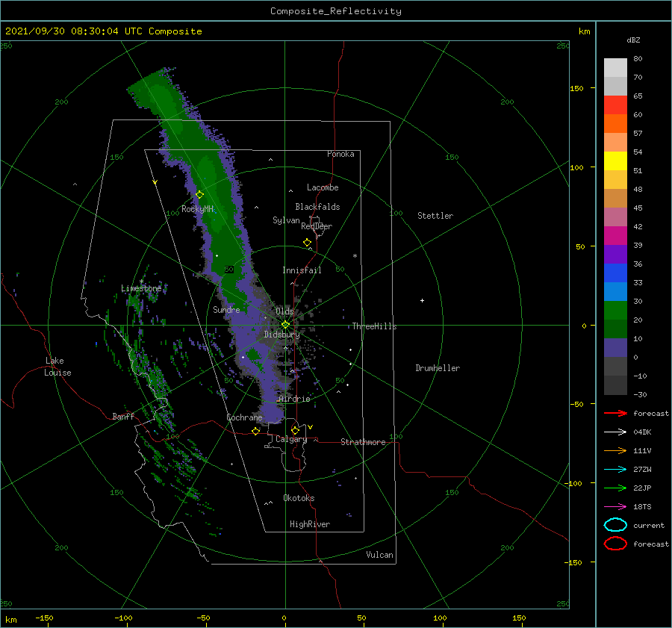Viewport: 672px width, 628px height.
Task: Click the Blackfalds city label
Action: click(x=317, y=207)
